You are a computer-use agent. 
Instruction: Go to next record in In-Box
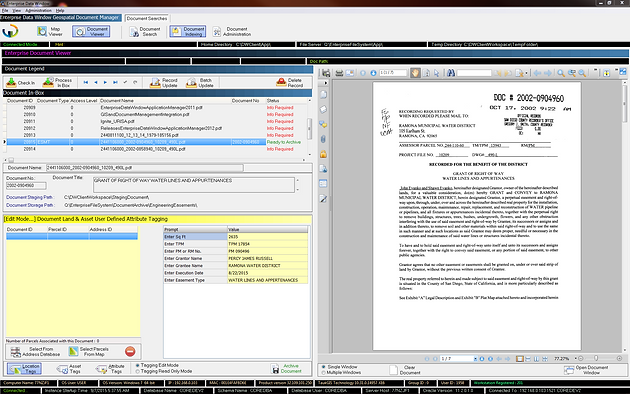[x=105, y=82]
